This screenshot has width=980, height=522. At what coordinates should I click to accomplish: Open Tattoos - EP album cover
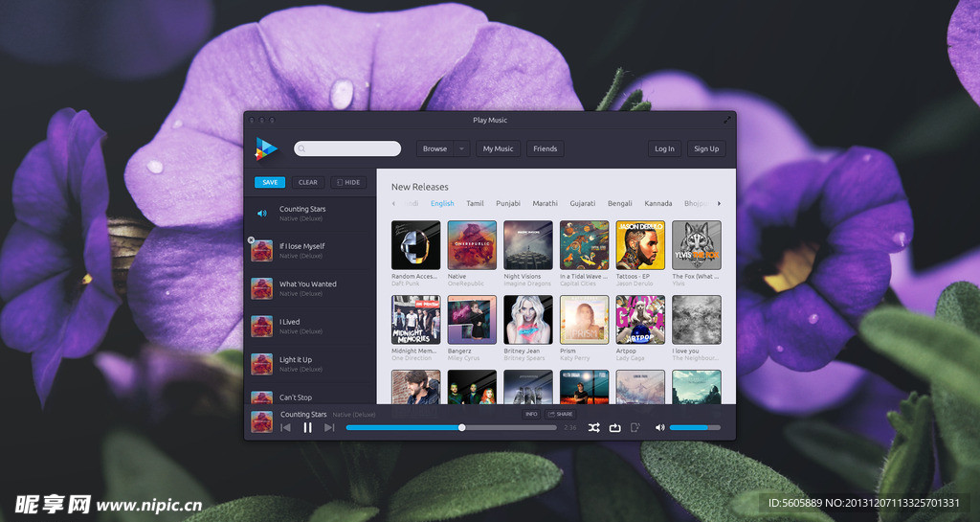tap(640, 245)
